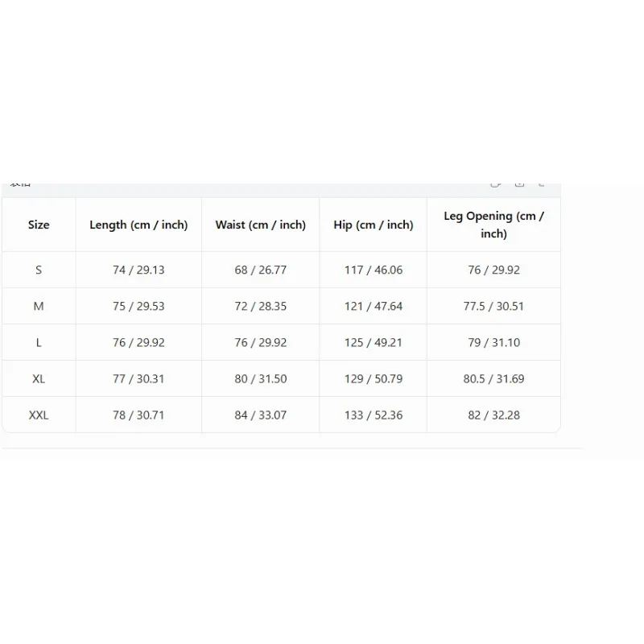The width and height of the screenshot is (644, 644).
Task: Select the M size row label
Action: pyautogui.click(x=39, y=306)
